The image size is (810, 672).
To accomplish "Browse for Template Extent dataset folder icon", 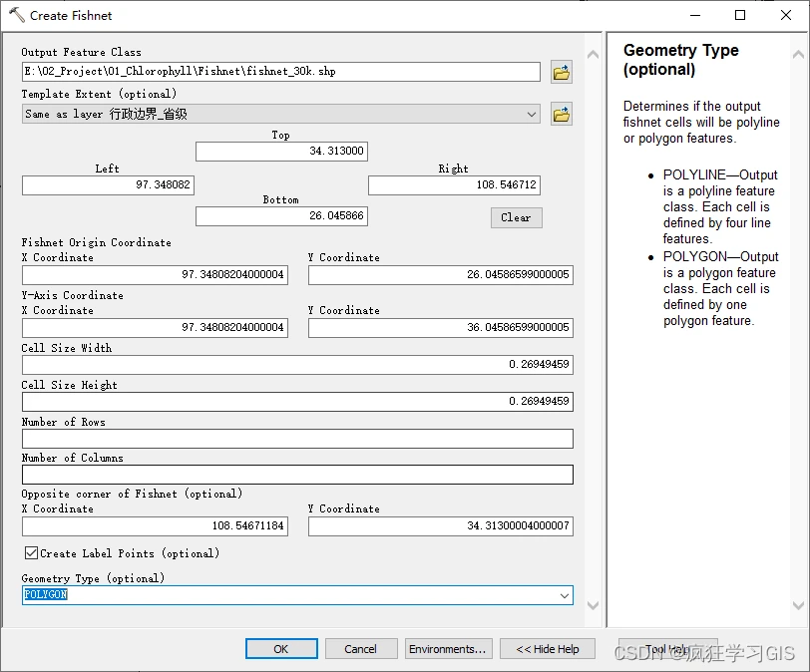I will pos(562,114).
